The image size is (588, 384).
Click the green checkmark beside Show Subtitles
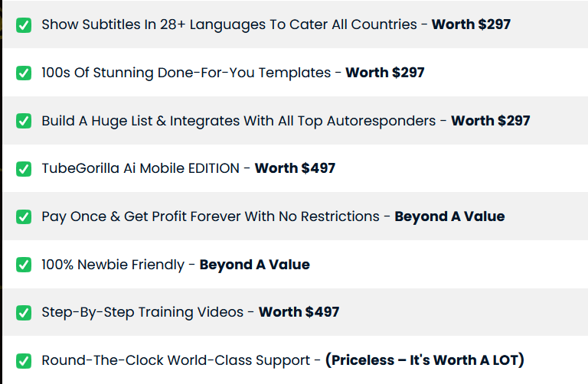24,25
